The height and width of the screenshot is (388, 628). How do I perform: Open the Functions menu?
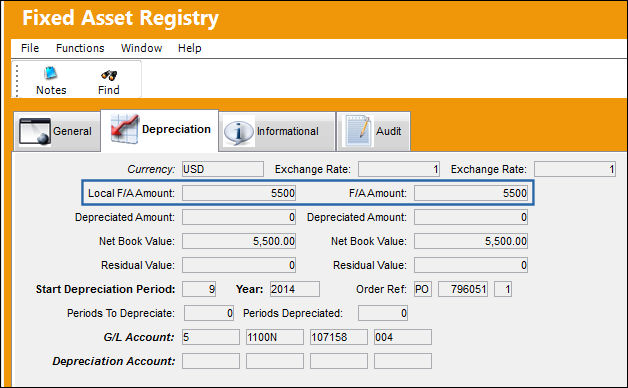[x=80, y=48]
